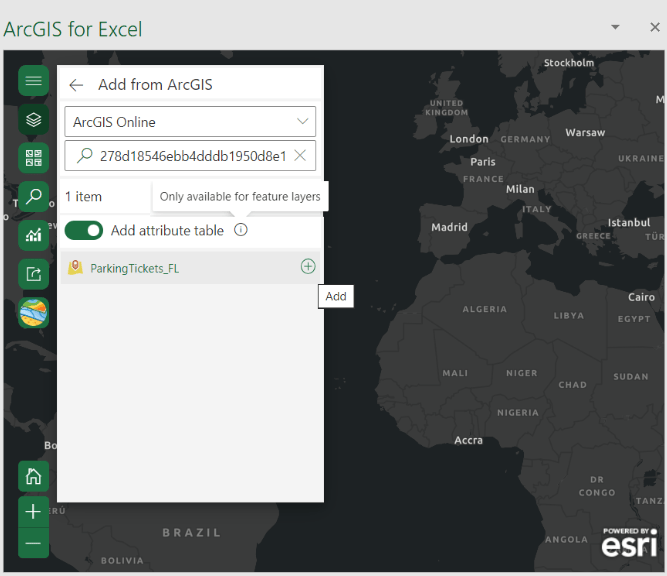Open the Basemap gallery tool
667x576 pixels.
point(34,158)
